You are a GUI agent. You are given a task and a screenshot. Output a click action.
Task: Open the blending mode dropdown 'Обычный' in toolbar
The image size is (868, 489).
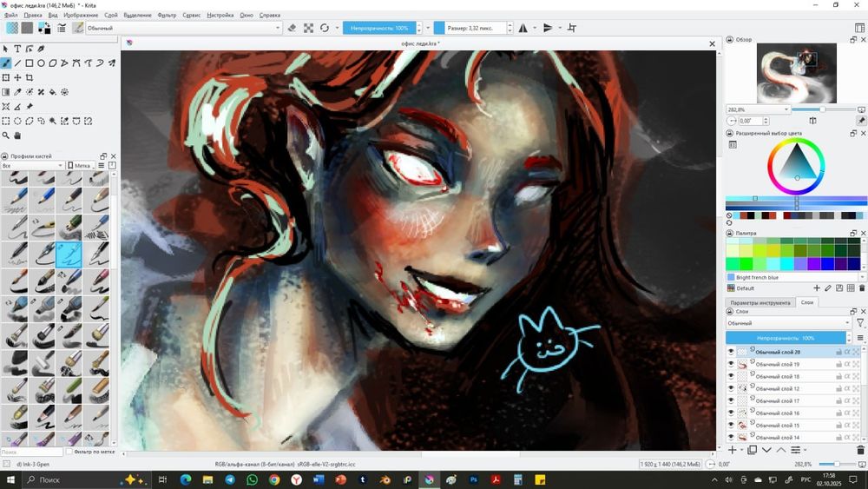pos(184,28)
